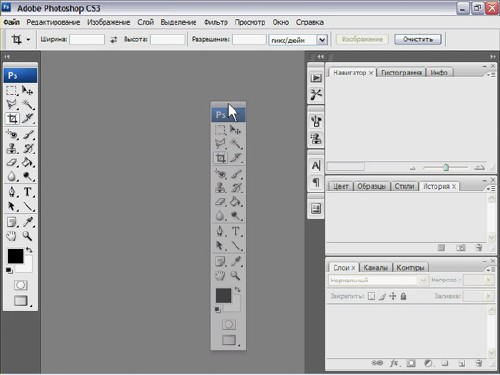Open the Layers panel options menu

(490, 269)
